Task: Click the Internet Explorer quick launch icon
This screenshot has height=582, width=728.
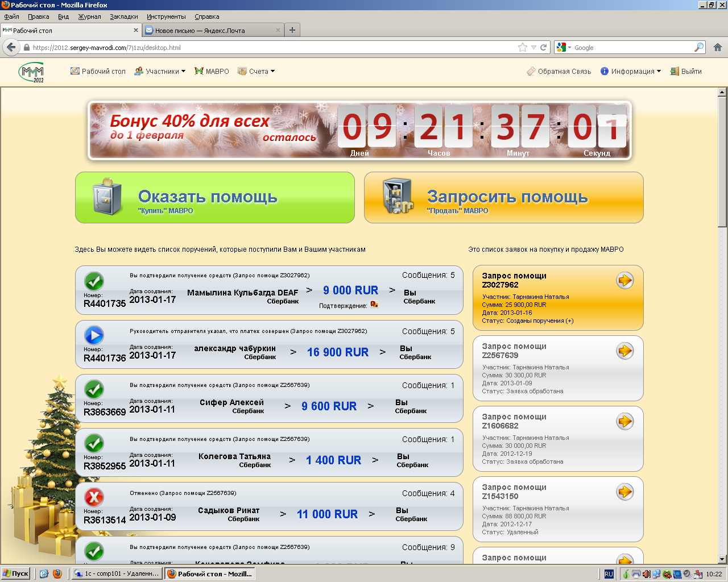Action: 44,574
